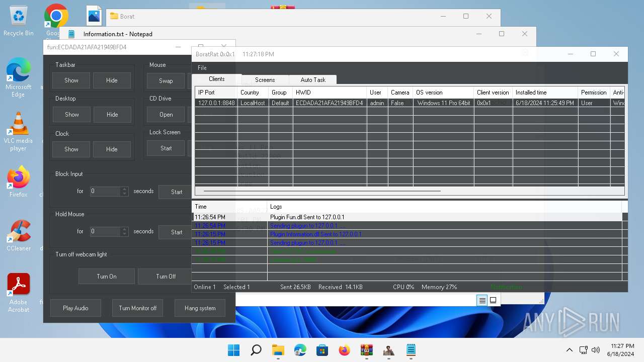
Task: Click HWID cell ECDADA21AFA21949BFD4
Action: [x=330, y=103]
